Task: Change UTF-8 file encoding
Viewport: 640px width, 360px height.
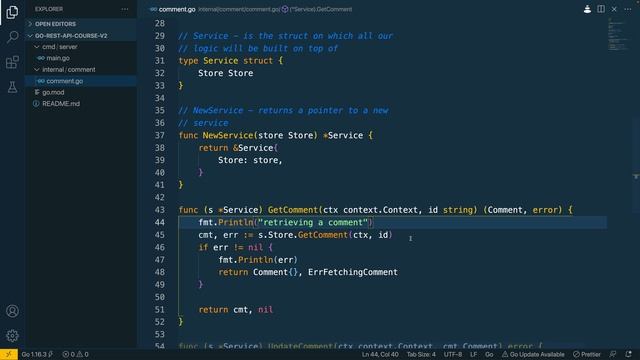Action: click(x=453, y=354)
